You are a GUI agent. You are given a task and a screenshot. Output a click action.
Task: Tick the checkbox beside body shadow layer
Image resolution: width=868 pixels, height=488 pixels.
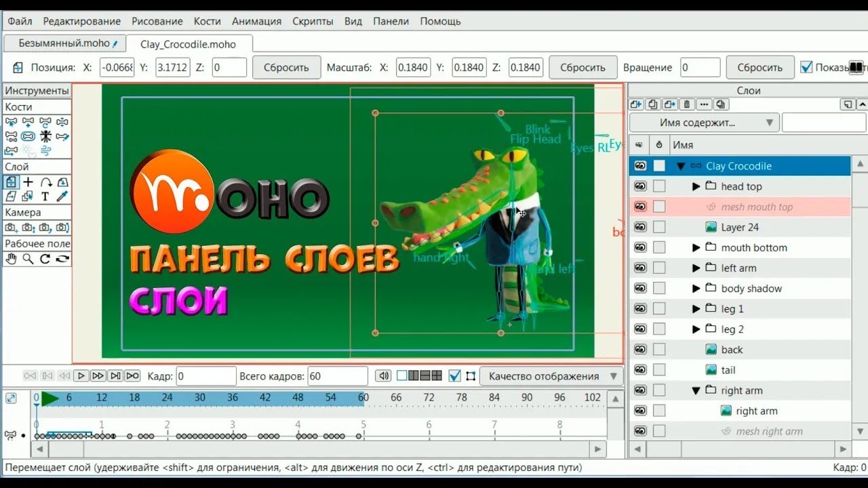coord(659,288)
